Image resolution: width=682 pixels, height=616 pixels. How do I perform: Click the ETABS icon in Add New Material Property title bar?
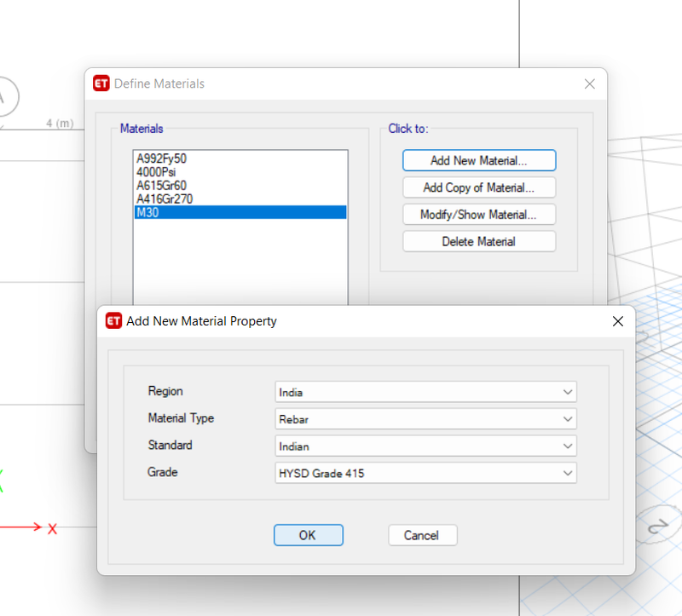(x=114, y=321)
